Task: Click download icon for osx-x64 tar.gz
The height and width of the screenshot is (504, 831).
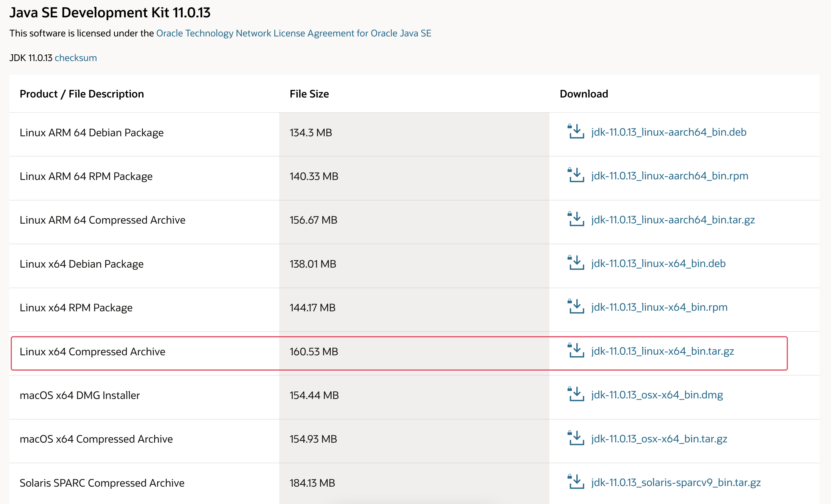Action: click(576, 438)
